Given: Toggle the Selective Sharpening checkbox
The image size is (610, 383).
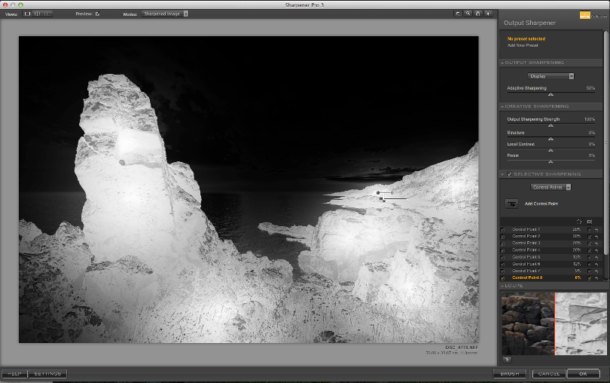Looking at the screenshot, I should 509,174.
